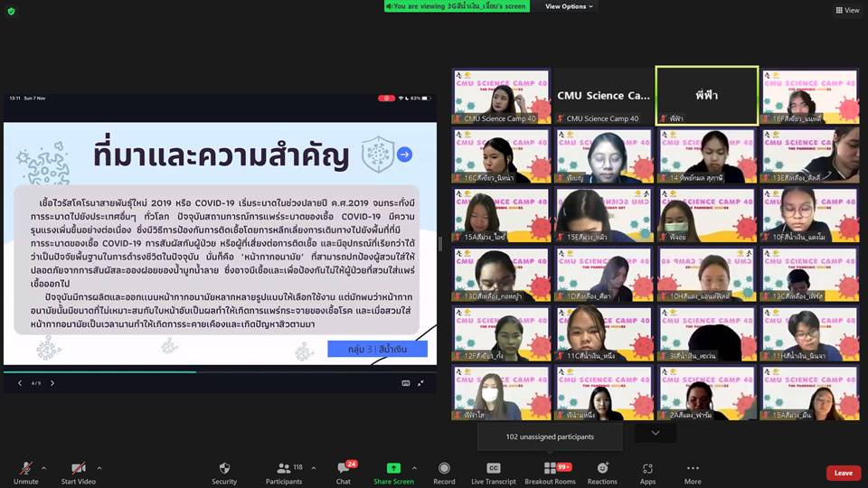Change layout with the View button
868x488 pixels.
[x=847, y=10]
